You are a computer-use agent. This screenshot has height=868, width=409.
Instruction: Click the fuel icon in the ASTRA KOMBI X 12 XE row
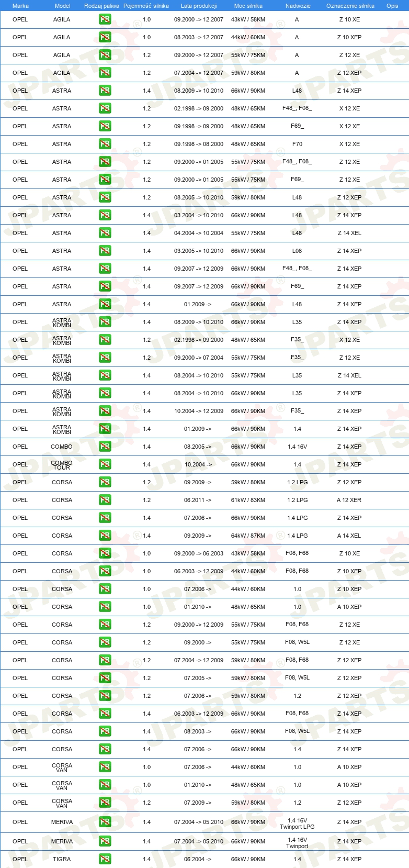coord(105,340)
